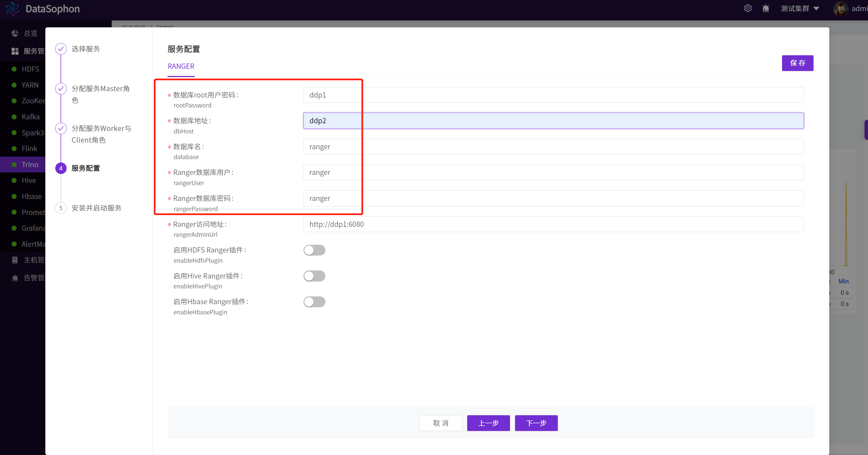Click the checkmark icon for 选择服务 step
Screen dimensions: 868x455
tap(61, 49)
